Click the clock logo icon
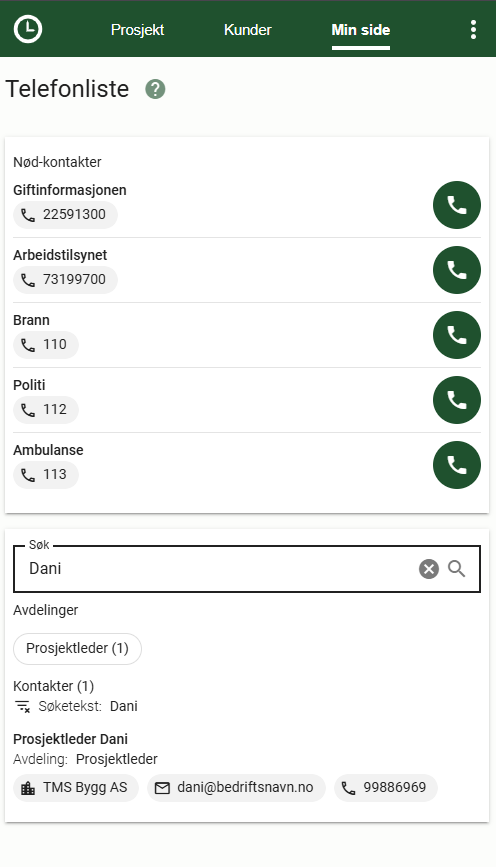The height and width of the screenshot is (867, 496). coord(28,29)
